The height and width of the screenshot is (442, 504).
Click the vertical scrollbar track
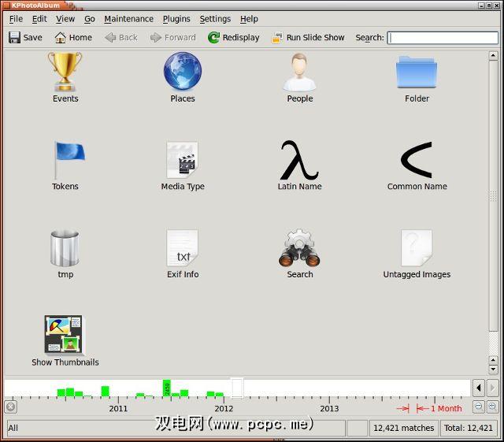click(493, 343)
